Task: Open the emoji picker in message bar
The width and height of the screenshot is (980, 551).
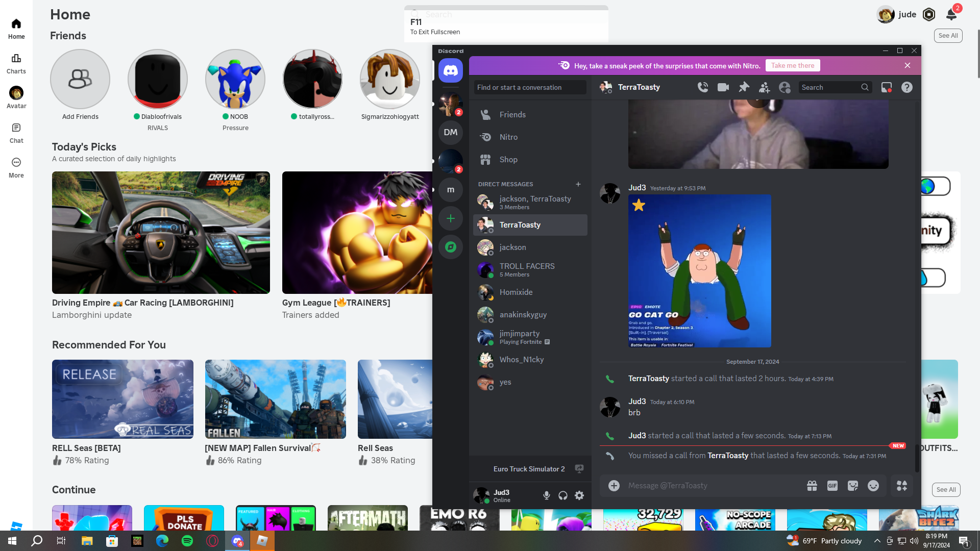Action: pos(873,486)
